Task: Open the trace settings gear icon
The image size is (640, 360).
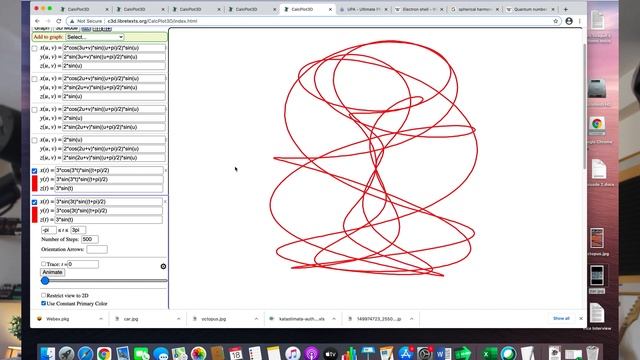Action: (x=163, y=266)
